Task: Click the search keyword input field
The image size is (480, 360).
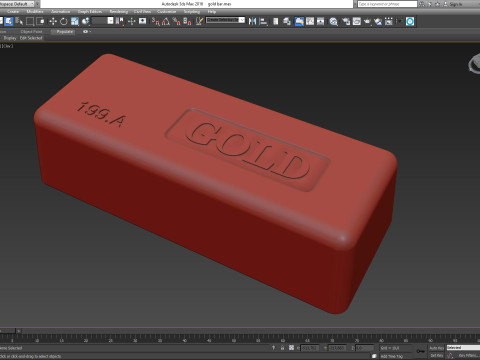Action: (387, 4)
